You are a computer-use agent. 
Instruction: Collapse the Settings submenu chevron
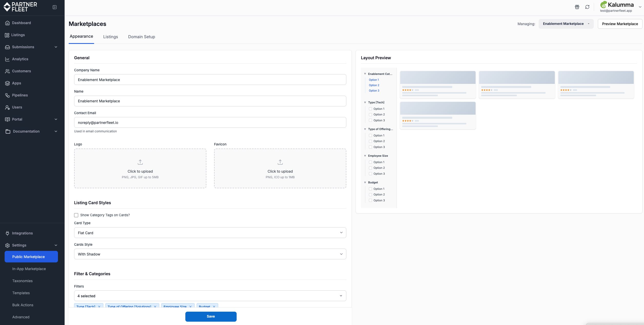point(56,245)
